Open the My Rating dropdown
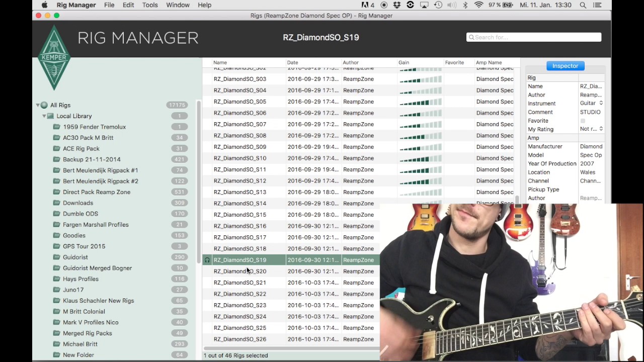This screenshot has height=362, width=644. coord(591,129)
